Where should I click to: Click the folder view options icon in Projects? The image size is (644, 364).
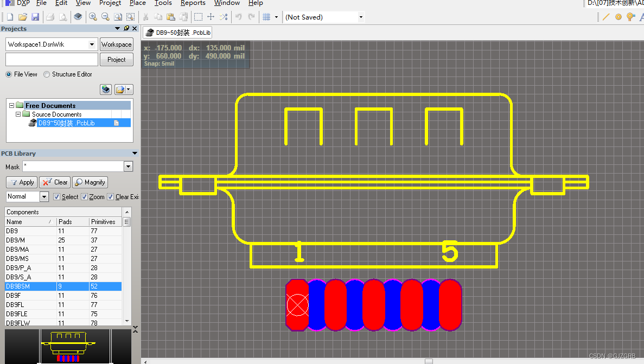120,89
